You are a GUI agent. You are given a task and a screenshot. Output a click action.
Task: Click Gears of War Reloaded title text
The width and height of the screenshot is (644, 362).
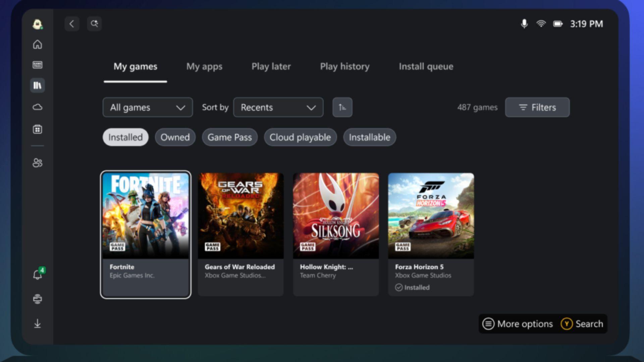click(x=240, y=267)
